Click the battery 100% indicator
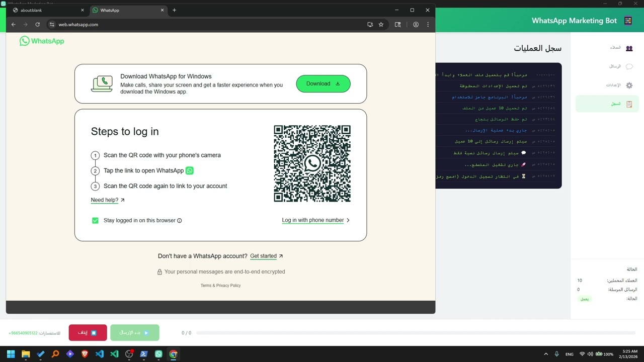The image size is (644, 362). pos(605,354)
